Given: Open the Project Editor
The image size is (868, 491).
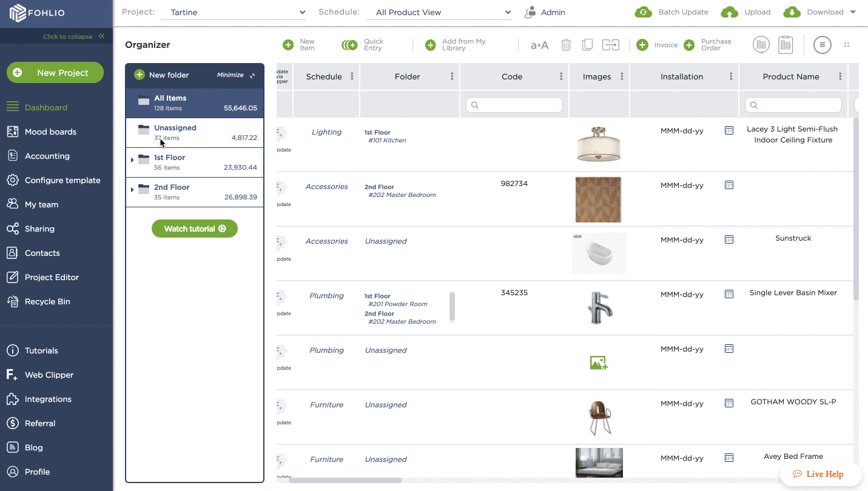Looking at the screenshot, I should coord(52,277).
